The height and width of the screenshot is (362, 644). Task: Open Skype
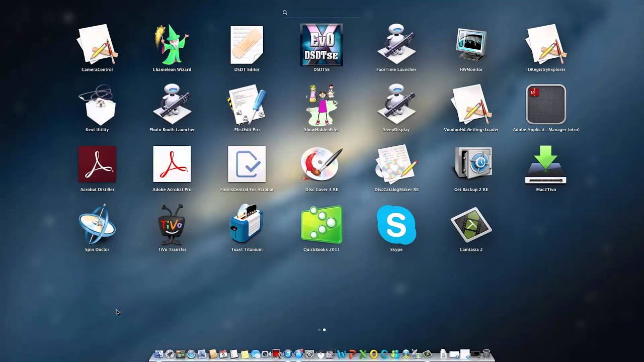pos(396,224)
